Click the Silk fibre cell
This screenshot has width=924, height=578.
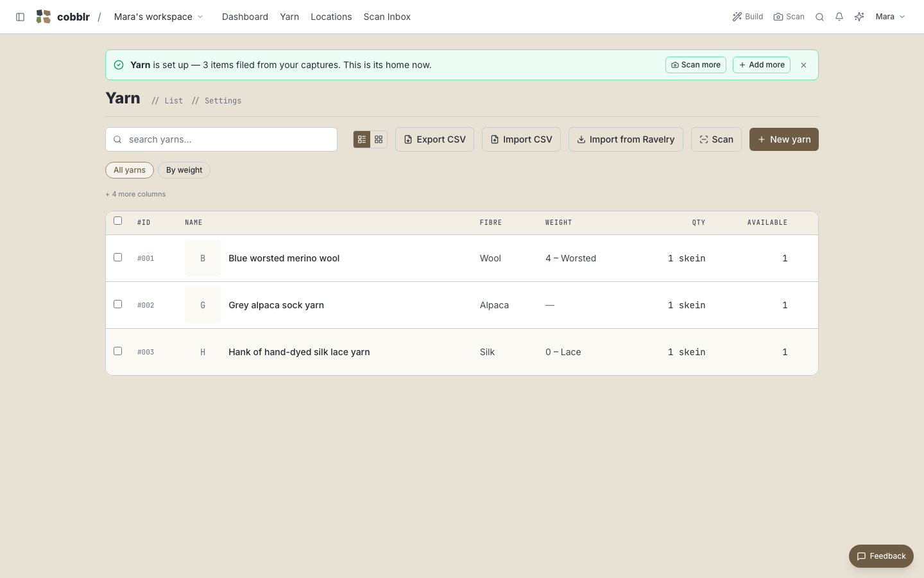tap(487, 352)
